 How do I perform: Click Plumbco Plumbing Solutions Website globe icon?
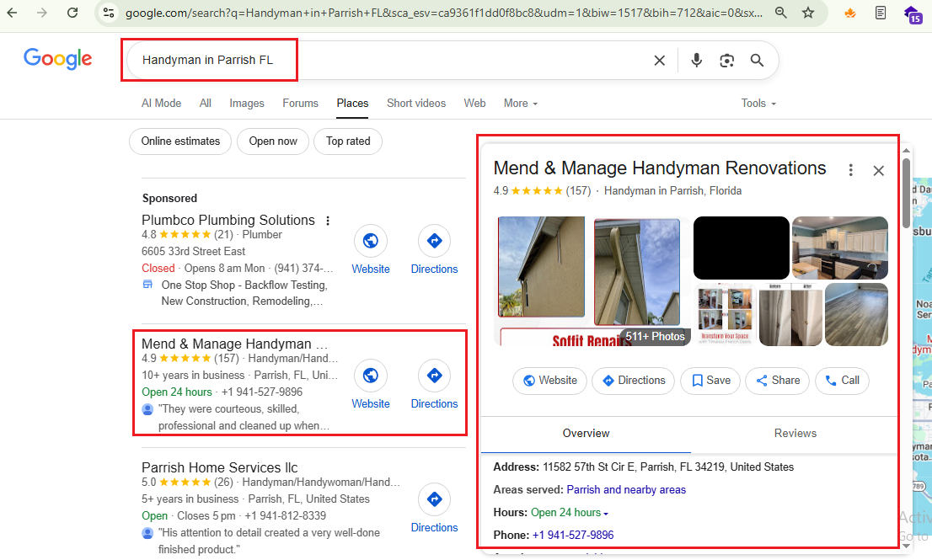pos(370,241)
